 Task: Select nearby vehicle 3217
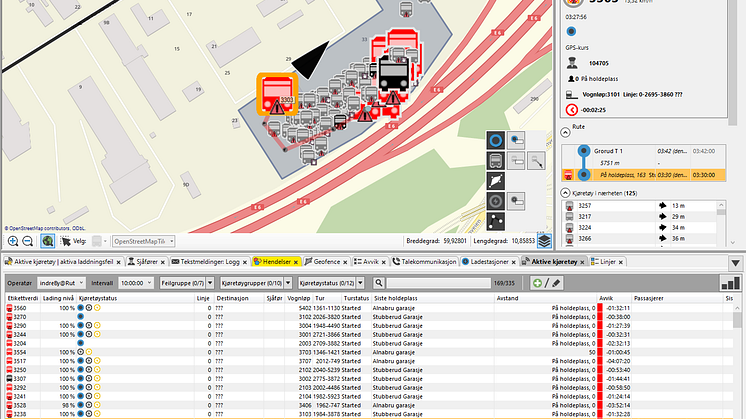pyautogui.click(x=639, y=216)
